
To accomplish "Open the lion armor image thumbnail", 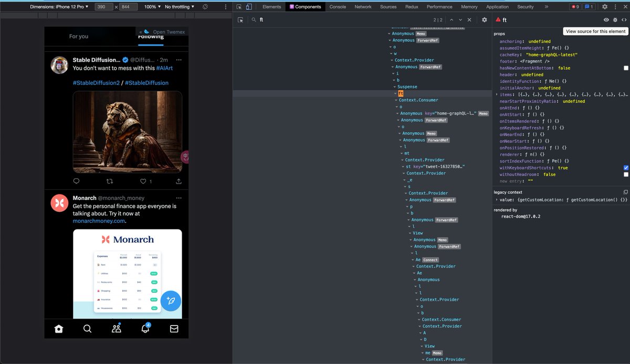I will click(x=128, y=132).
